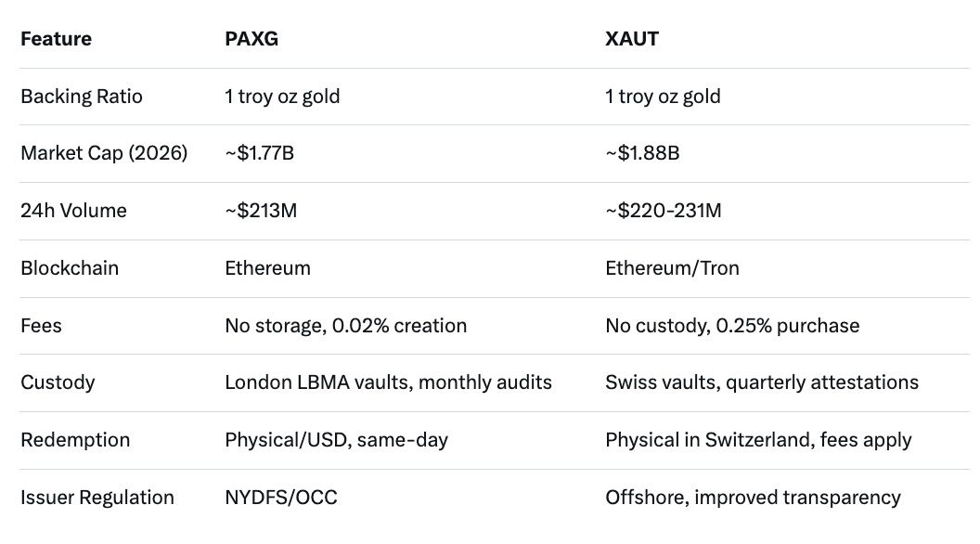Click the Ethereum/Tron blockchain cell
Viewport: 980px width, 544px height.
pyautogui.click(x=673, y=268)
